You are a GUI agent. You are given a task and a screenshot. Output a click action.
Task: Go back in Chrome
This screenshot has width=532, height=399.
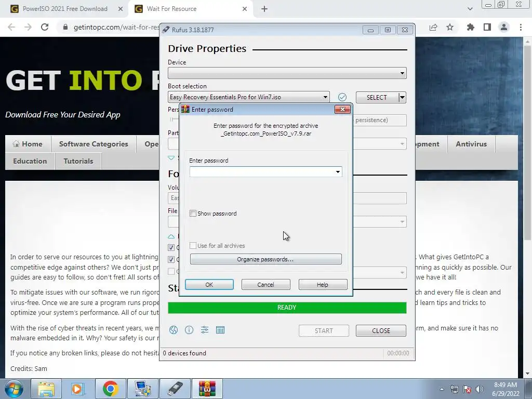coord(11,27)
